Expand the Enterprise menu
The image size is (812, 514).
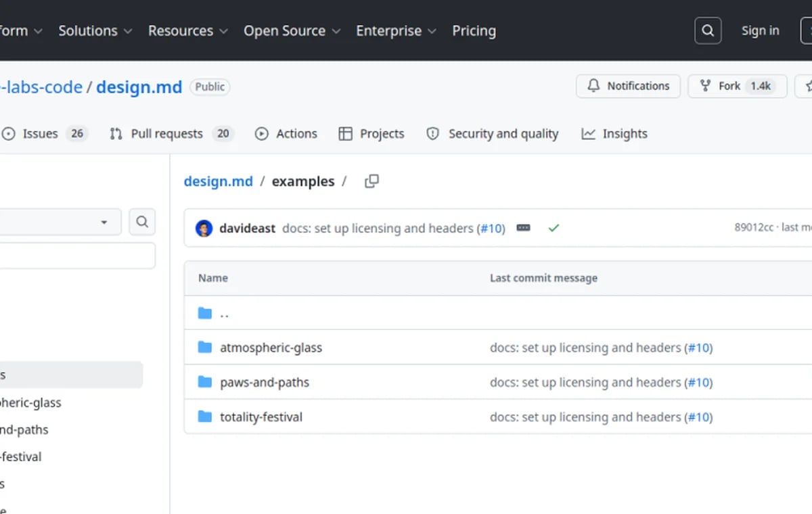(396, 30)
